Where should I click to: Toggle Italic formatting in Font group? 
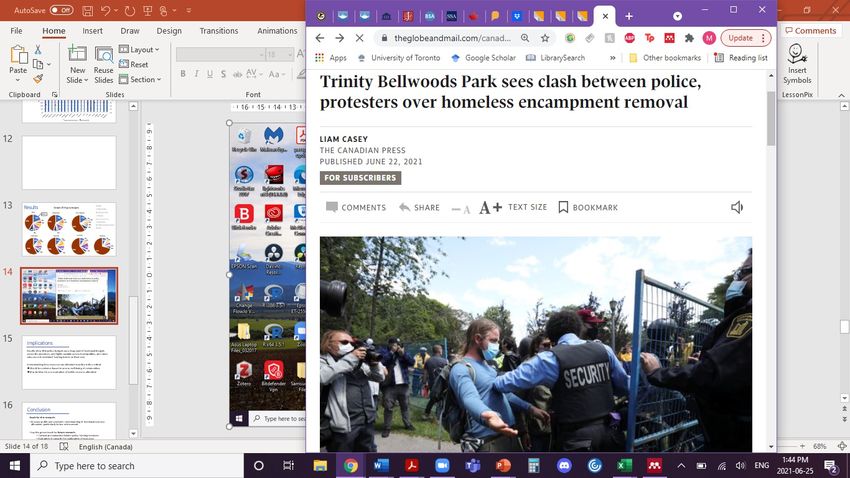pos(196,74)
